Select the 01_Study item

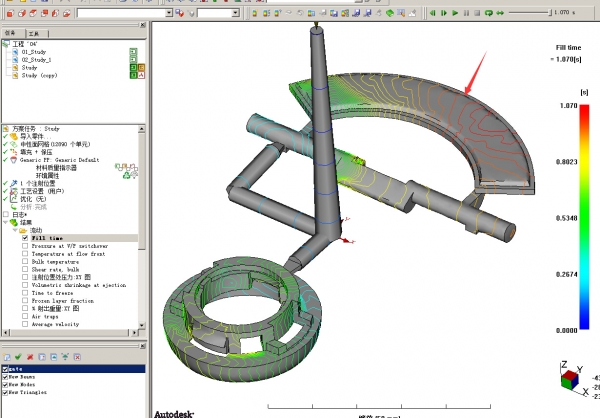34,52
